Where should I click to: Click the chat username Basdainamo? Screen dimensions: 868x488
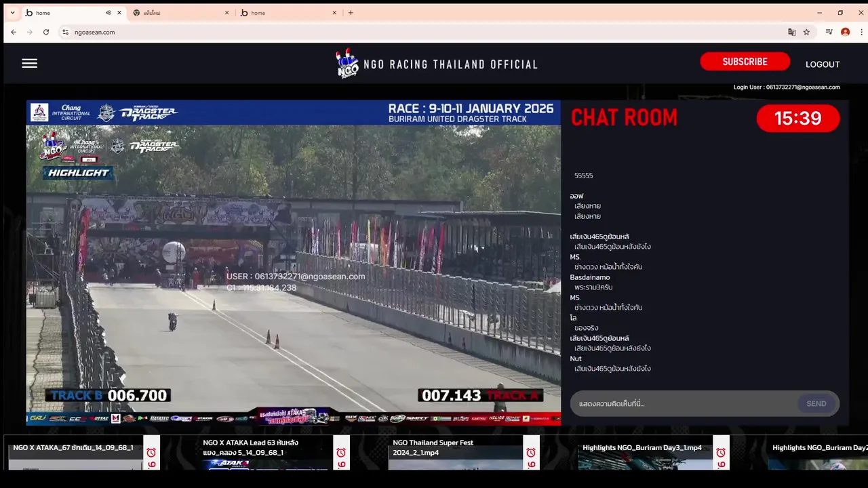(590, 277)
